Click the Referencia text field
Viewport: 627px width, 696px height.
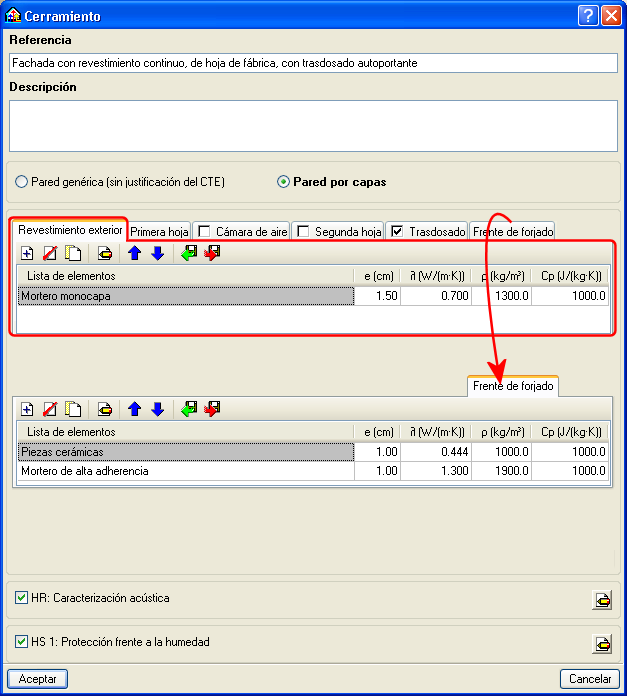(x=313, y=63)
